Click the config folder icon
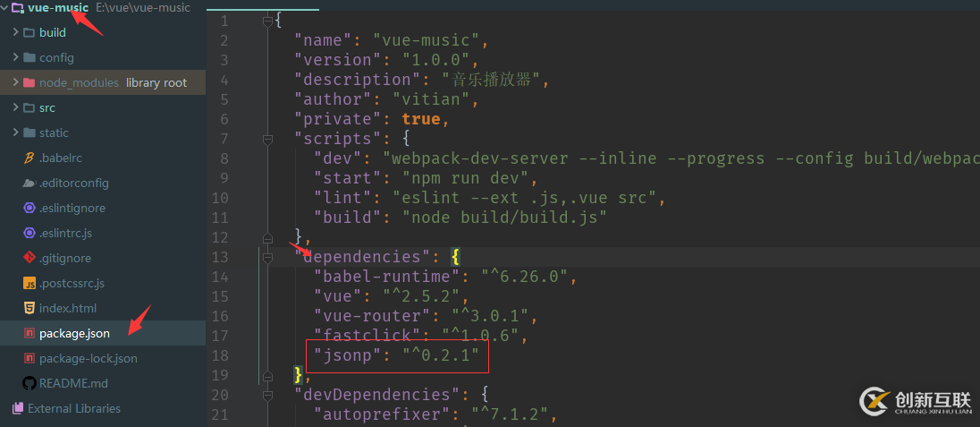Screen dimensions: 980x427 (x=29, y=57)
